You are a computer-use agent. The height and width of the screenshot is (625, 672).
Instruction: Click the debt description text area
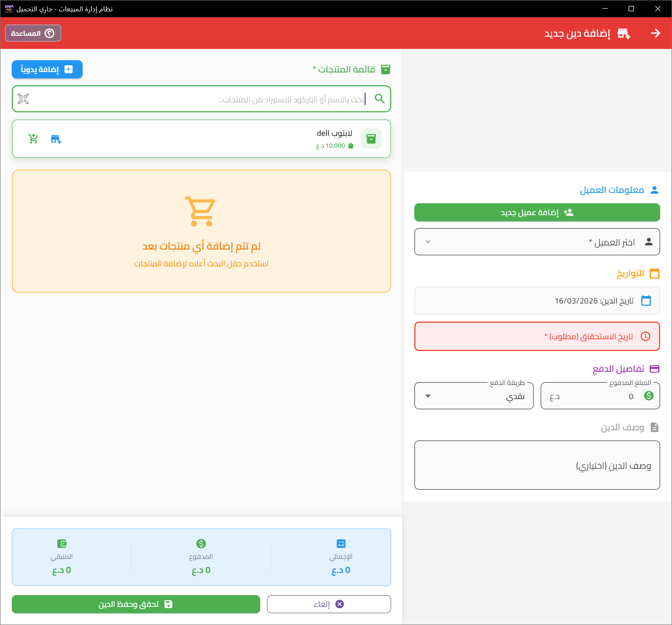[x=537, y=465]
